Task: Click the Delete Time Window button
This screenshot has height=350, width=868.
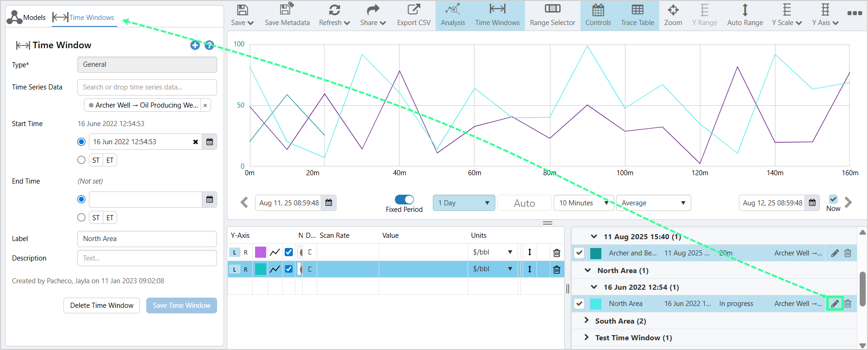Action: (x=101, y=305)
